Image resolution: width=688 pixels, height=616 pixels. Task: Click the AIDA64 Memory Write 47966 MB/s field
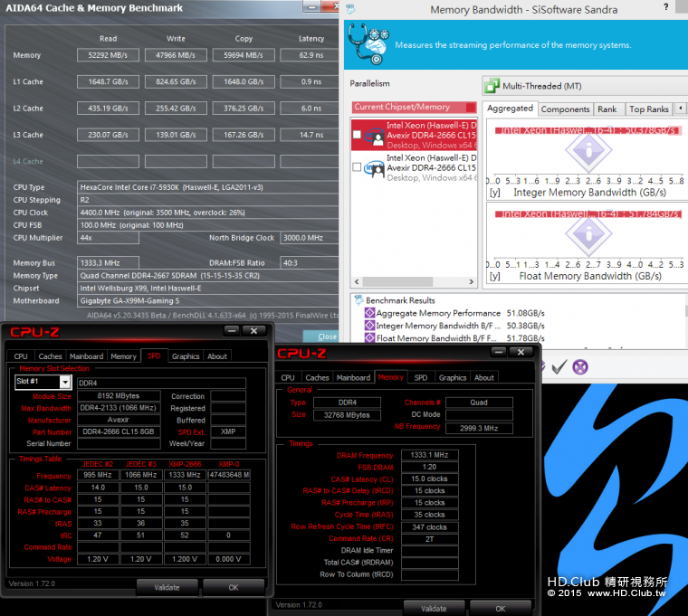[x=176, y=55]
